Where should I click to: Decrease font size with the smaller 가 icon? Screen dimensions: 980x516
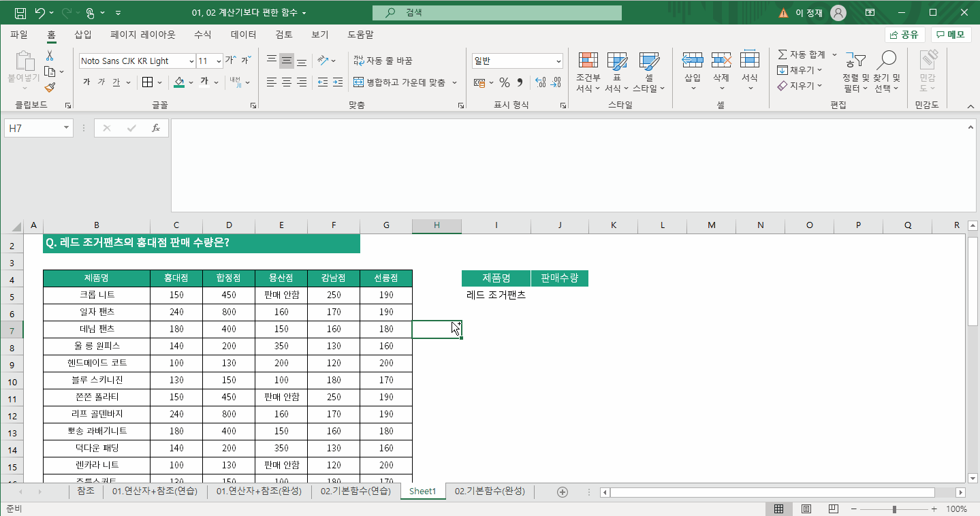point(247,61)
